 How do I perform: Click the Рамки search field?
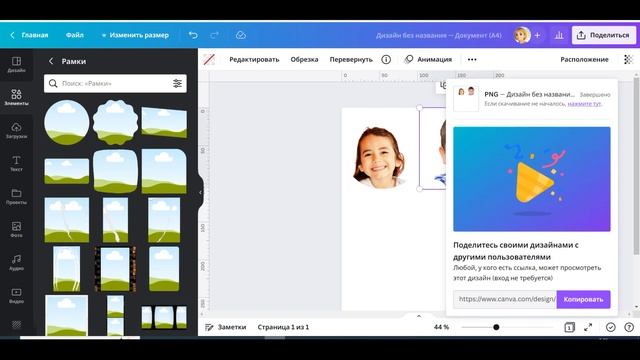tap(115, 84)
